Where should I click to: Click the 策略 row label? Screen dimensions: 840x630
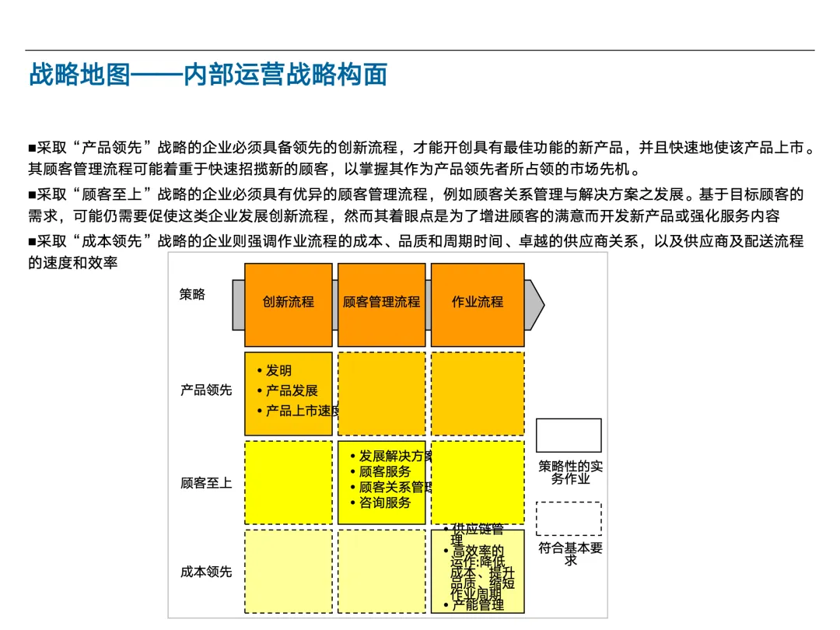[192, 294]
